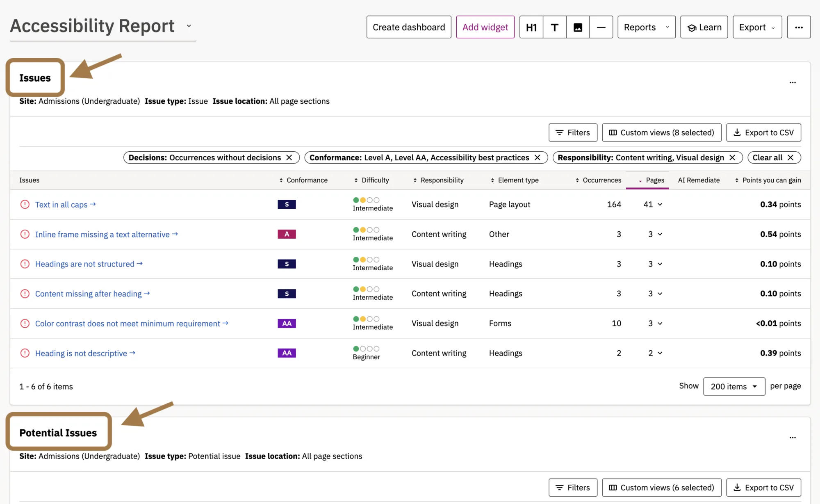
Task: Expand the pages list for Inline frame row
Action: [x=660, y=234]
